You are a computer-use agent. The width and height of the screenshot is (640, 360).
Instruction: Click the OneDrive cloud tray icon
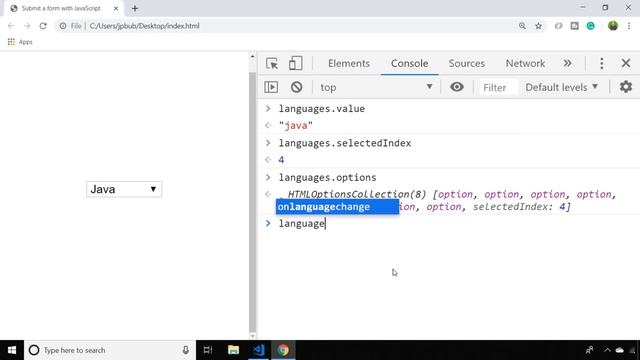[x=620, y=350]
